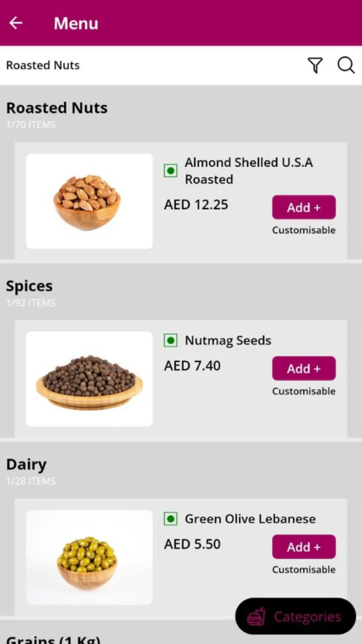
Task: Add Almond Shelled U.S.A Roasted to cart
Action: coord(304,207)
